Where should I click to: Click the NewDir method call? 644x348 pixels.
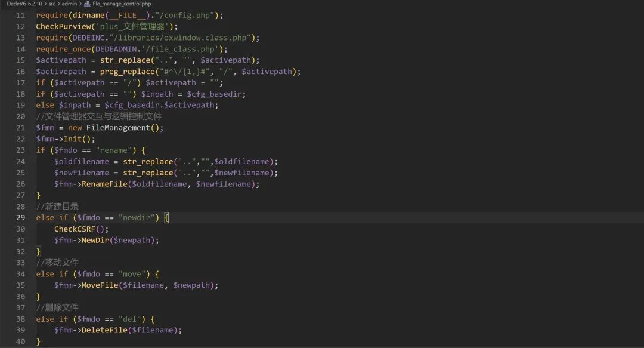(95, 240)
